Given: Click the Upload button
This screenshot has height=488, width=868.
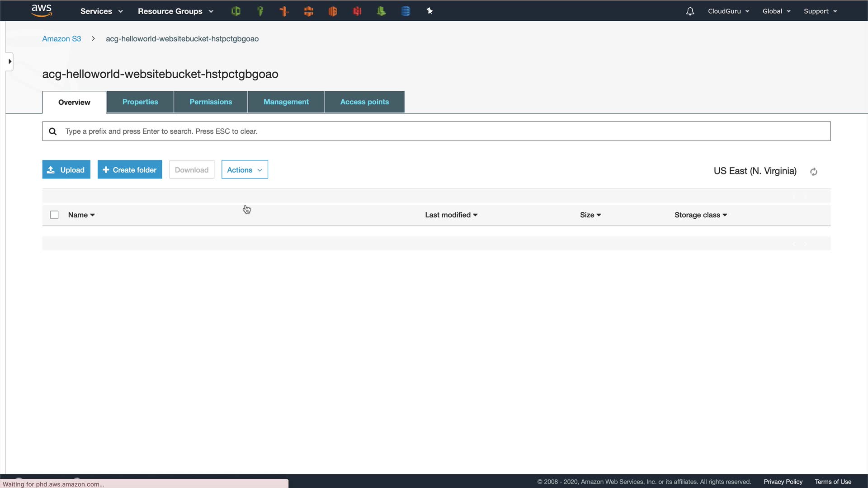Looking at the screenshot, I should point(66,170).
